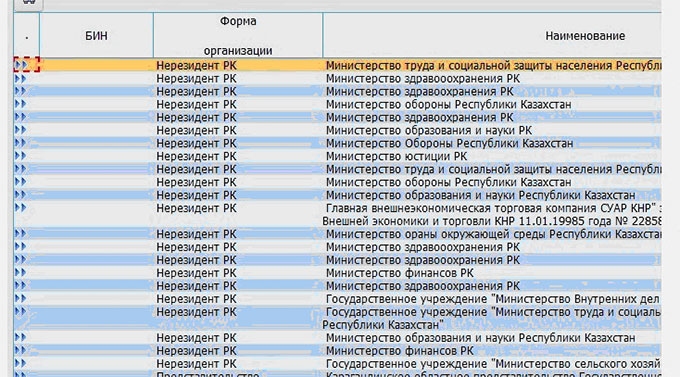Select last Министерство финансов РК row
The image size is (680, 377).
(399, 351)
